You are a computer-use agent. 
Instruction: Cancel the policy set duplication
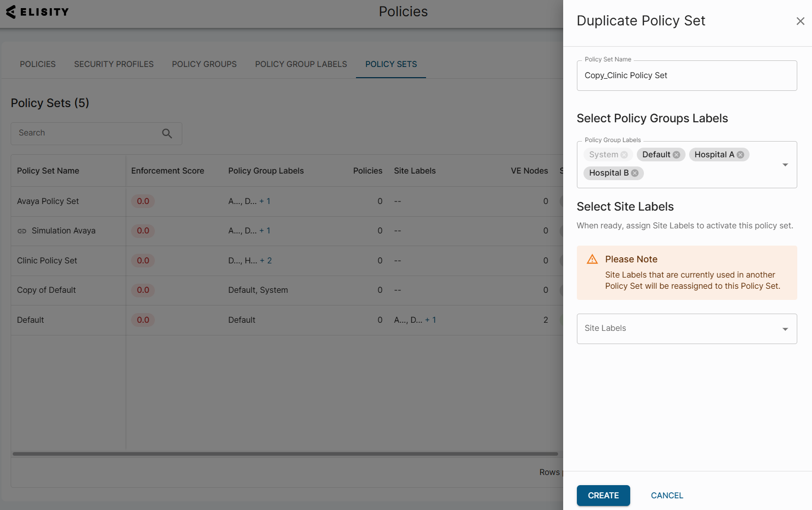667,495
